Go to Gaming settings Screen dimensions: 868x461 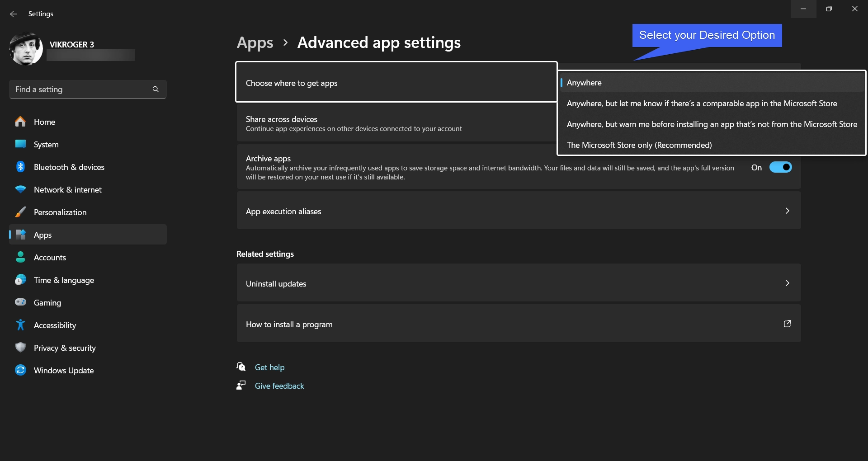pos(88,302)
